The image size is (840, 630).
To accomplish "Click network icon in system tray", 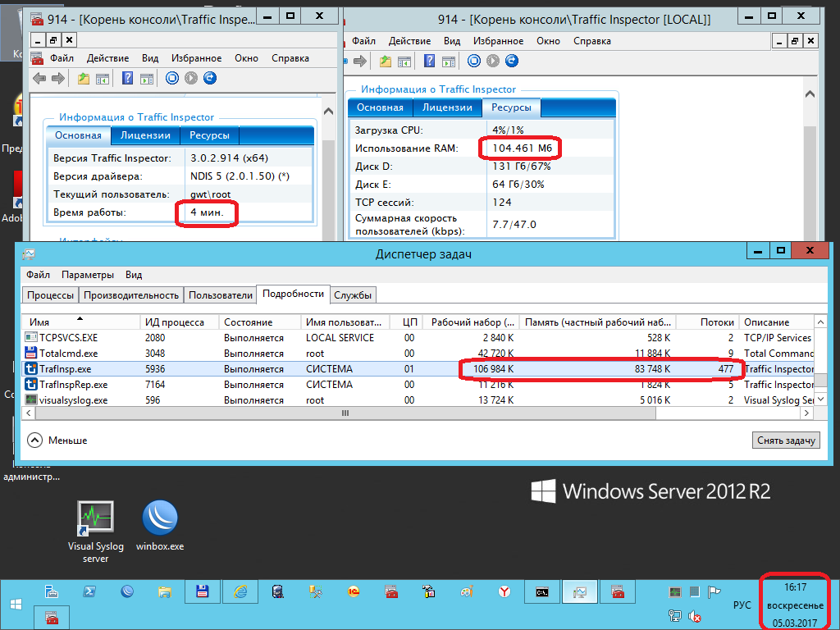I will click(674, 616).
